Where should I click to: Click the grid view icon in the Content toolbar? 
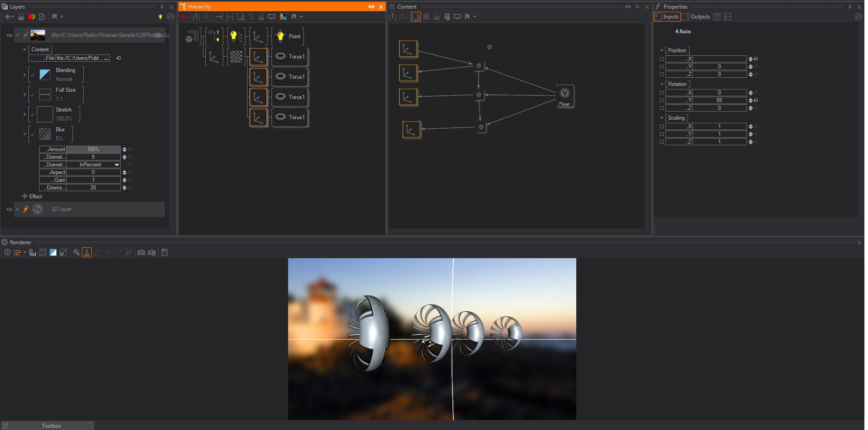pos(426,17)
